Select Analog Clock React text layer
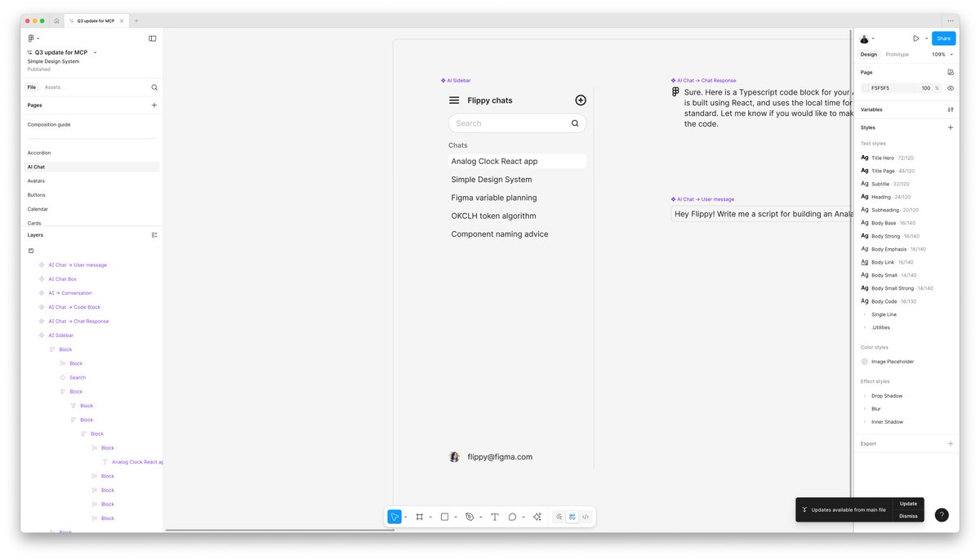Viewport: 980px width, 560px height. click(137, 462)
